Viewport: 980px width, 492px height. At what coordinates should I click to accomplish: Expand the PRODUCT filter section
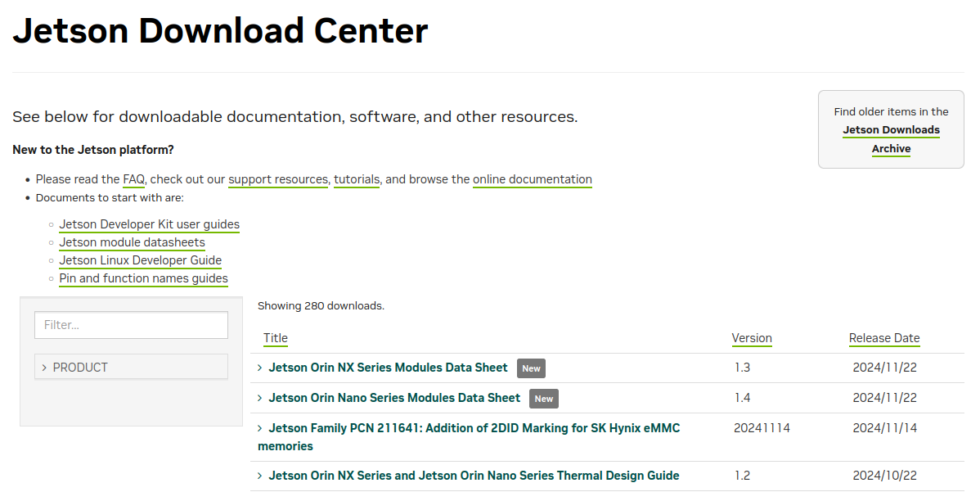point(131,368)
